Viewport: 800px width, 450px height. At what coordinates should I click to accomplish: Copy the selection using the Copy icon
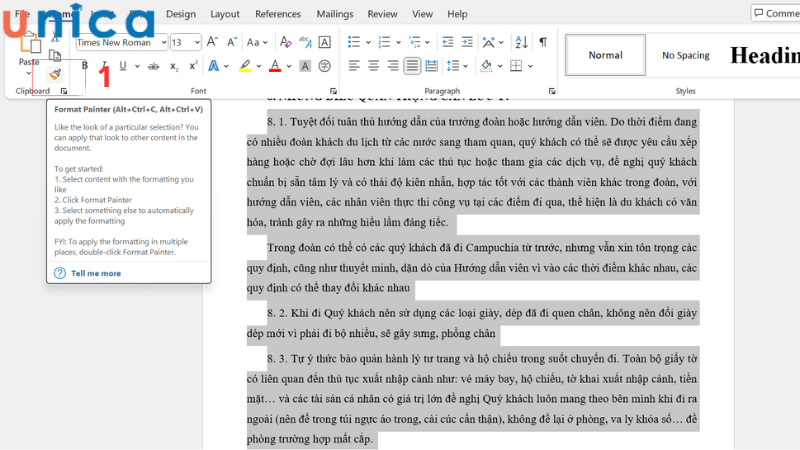point(55,55)
